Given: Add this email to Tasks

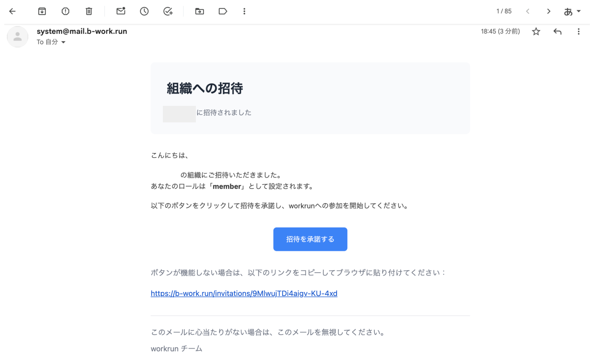Looking at the screenshot, I should (168, 11).
